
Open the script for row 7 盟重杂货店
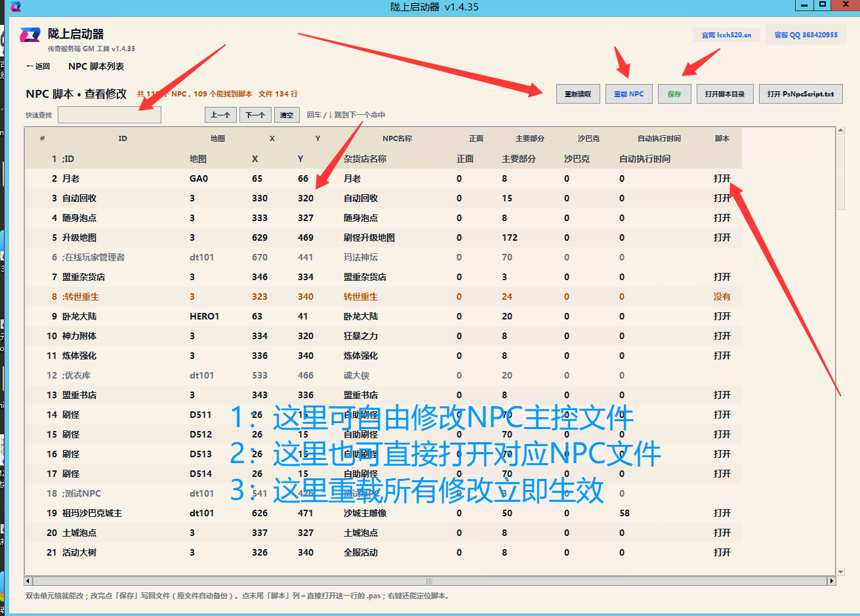[x=722, y=277]
